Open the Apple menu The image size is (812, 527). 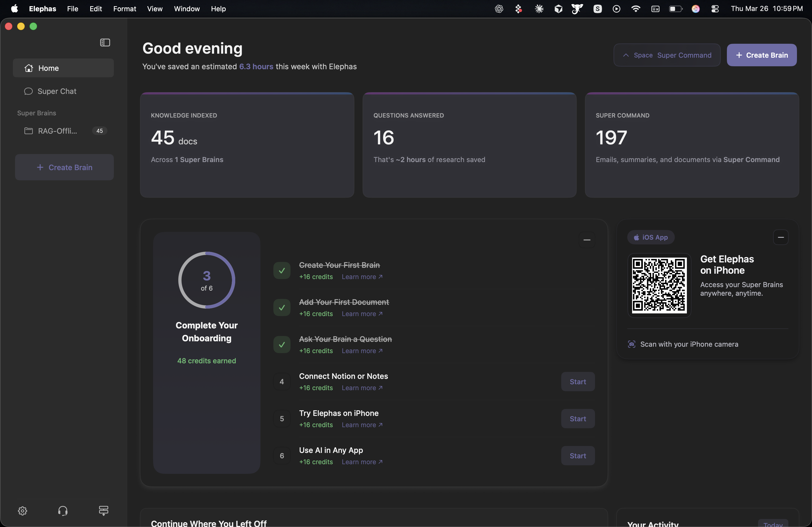[14, 9]
